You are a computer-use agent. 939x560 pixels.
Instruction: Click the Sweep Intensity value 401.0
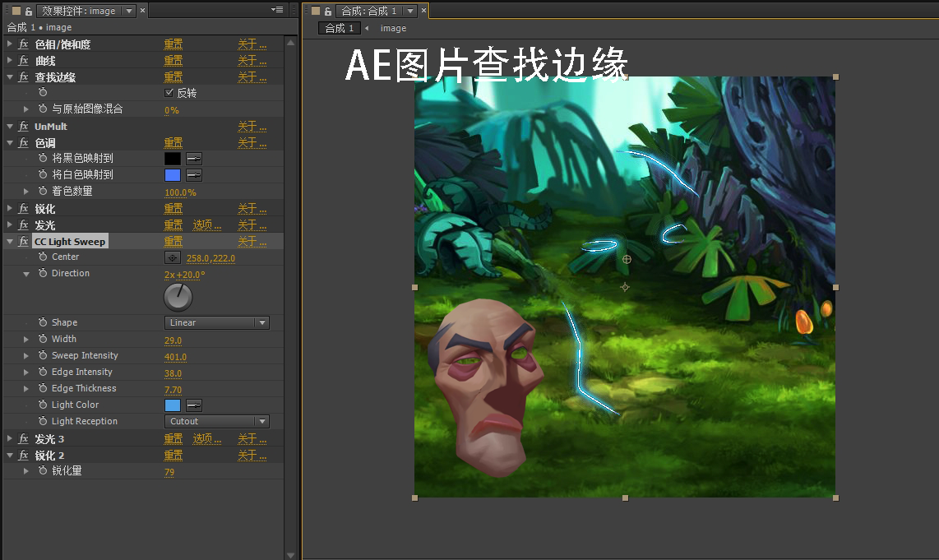click(x=175, y=357)
